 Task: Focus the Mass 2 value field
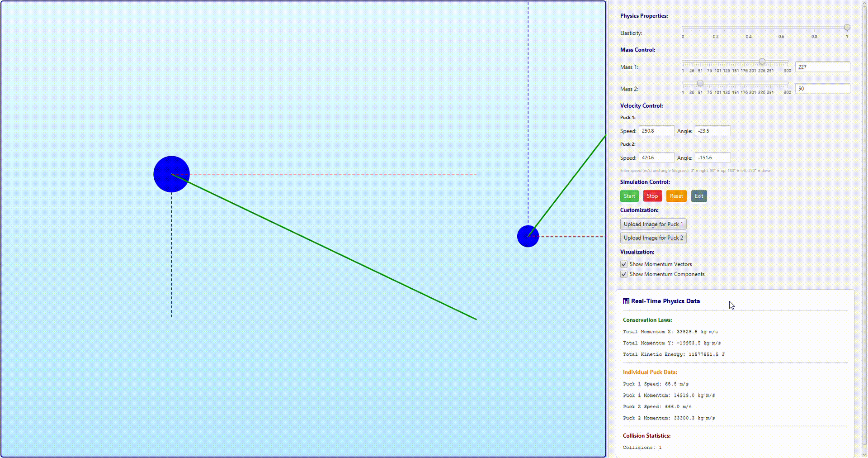(822, 89)
